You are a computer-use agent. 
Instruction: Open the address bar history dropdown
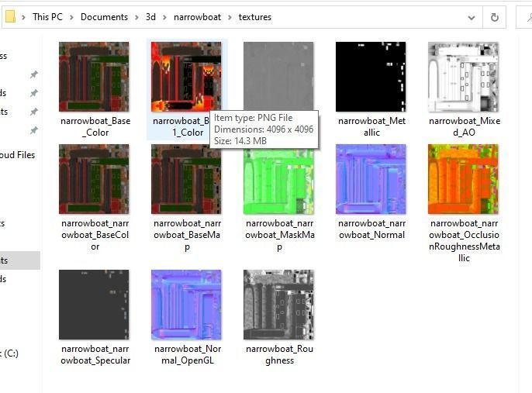pos(472,18)
